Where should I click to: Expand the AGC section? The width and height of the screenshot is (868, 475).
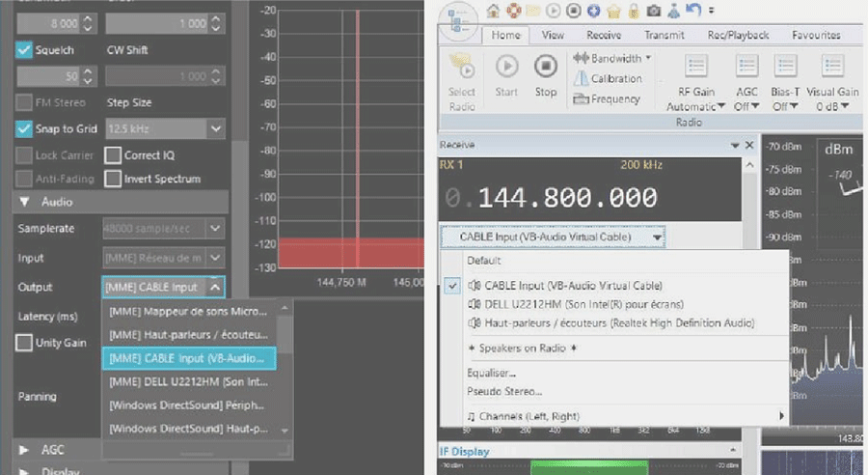24,450
